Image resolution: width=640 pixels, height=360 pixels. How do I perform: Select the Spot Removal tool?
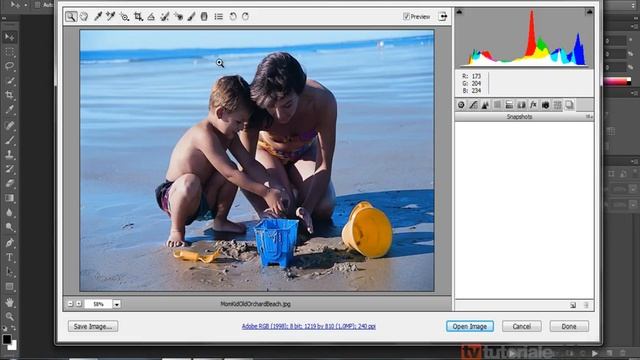click(x=164, y=17)
